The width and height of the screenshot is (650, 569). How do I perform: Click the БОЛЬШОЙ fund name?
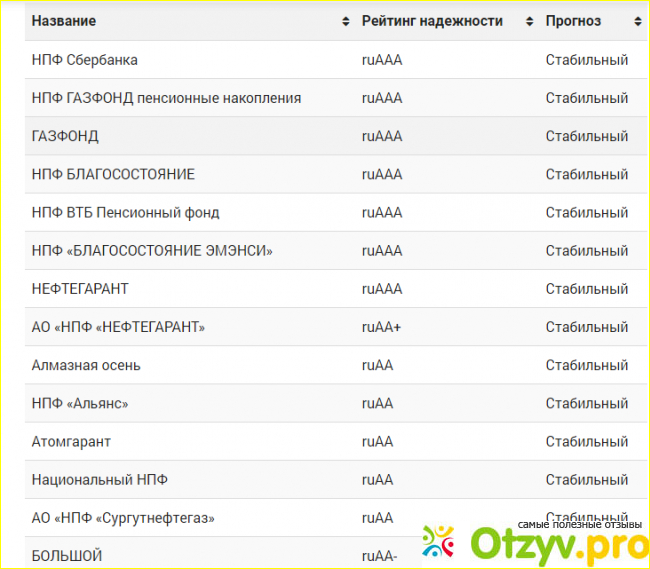pyautogui.click(x=67, y=555)
